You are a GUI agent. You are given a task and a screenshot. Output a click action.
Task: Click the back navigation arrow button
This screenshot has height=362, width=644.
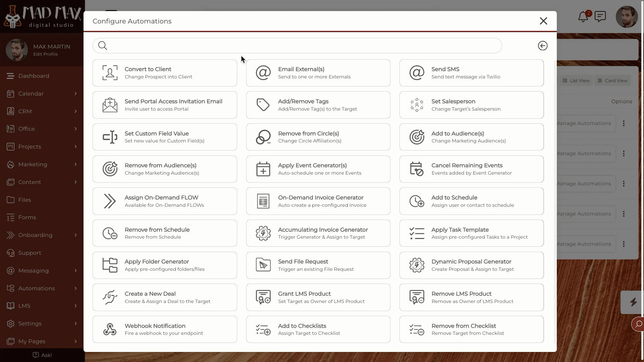click(x=543, y=46)
